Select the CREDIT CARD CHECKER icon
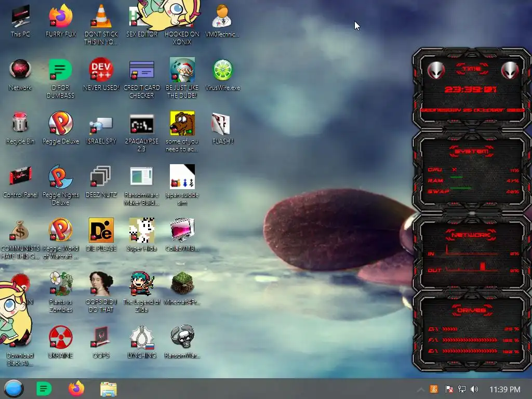Screen dimensions: 532x399 (141, 70)
